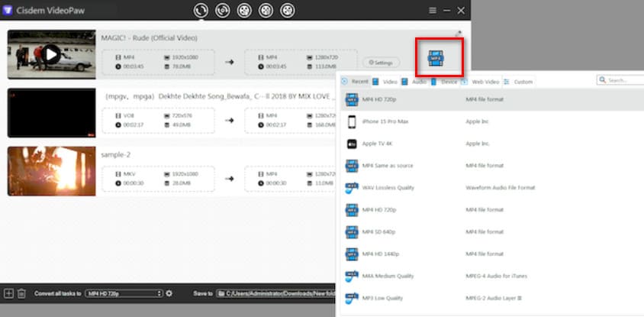Click the middle film-reel icon in top toolbar
The height and width of the screenshot is (317, 644).
(x=244, y=11)
